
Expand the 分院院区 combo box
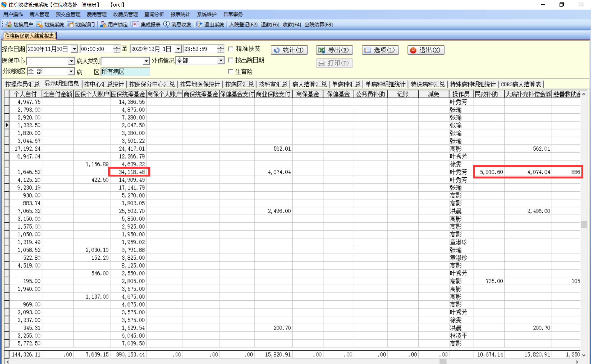71,72
